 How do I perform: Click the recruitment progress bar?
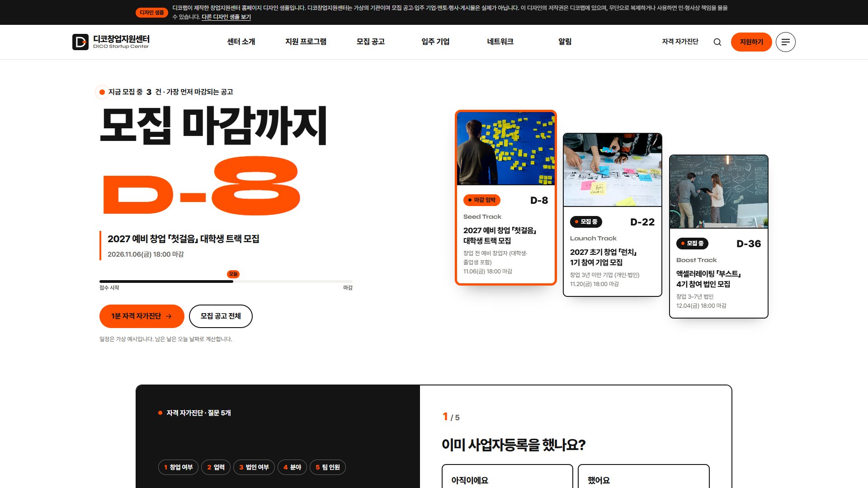pos(226,282)
